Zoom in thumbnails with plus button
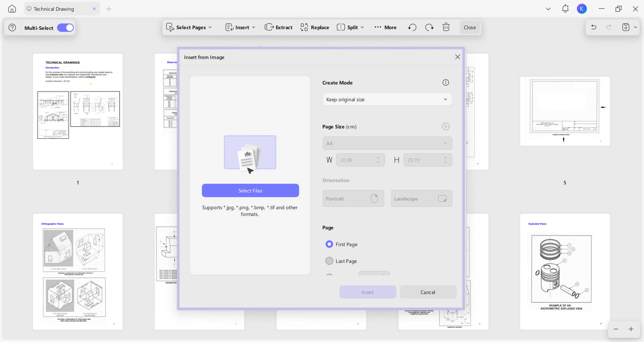 (631, 329)
